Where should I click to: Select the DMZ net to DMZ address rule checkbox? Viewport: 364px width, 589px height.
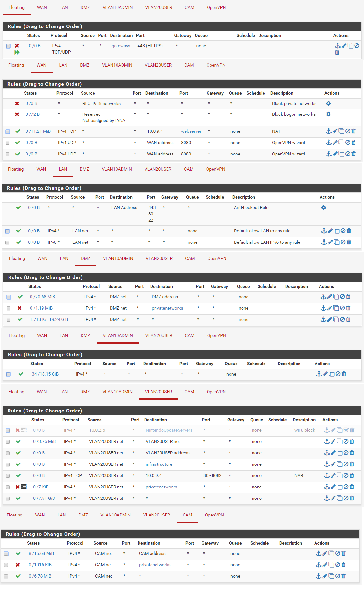point(9,297)
